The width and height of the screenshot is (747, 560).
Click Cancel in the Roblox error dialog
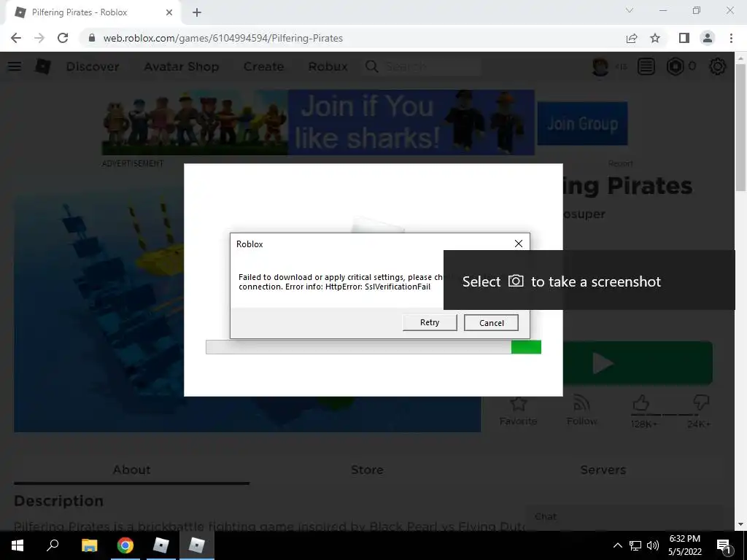[x=491, y=323]
